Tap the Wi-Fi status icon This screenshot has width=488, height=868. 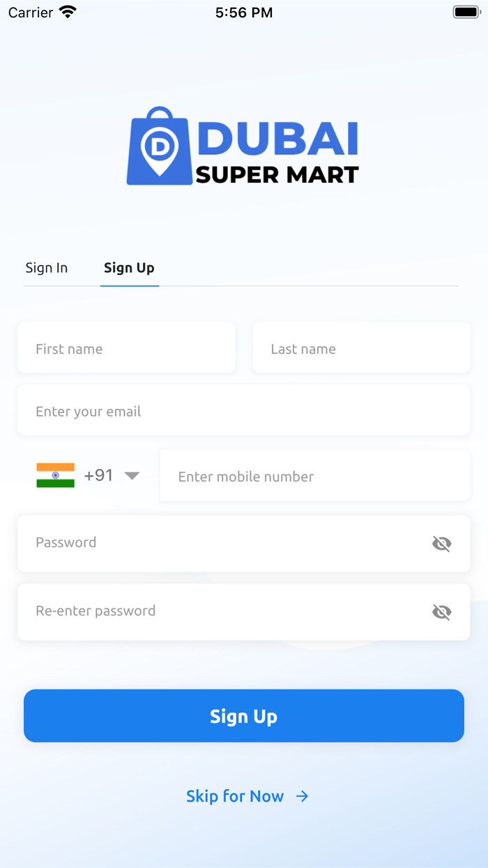pos(68,12)
